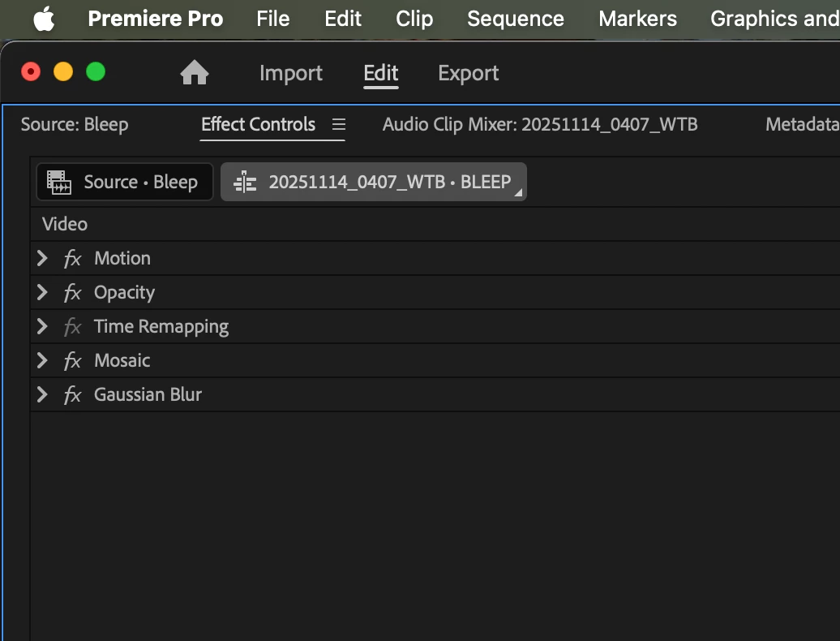Expand the Opacity effect properties
The width and height of the screenshot is (840, 641).
tap(42, 292)
